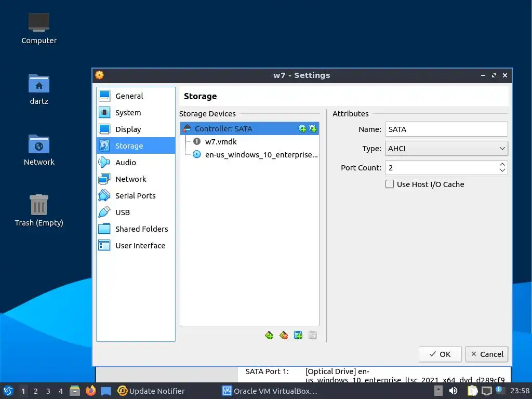Open the General settings category
This screenshot has height=399, width=532.
pyautogui.click(x=136, y=96)
